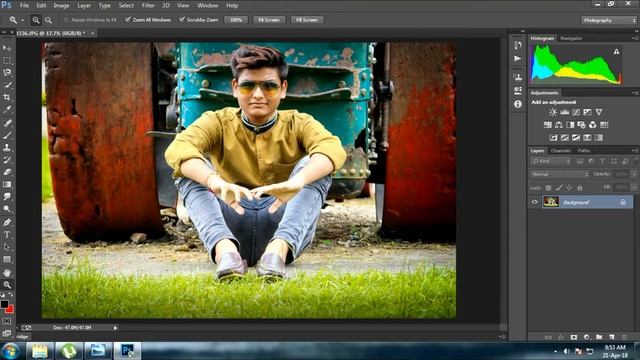The height and width of the screenshot is (360, 640).
Task: Select the Clone Stamp tool
Action: (7, 147)
